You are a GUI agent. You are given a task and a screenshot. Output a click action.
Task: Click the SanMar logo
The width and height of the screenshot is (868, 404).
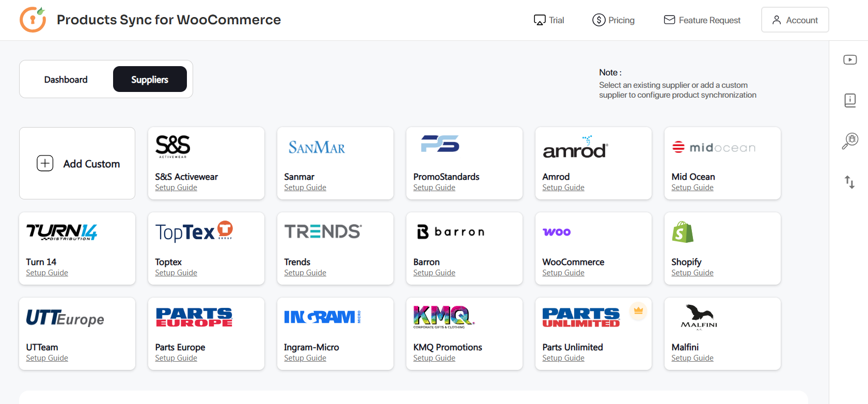click(317, 147)
